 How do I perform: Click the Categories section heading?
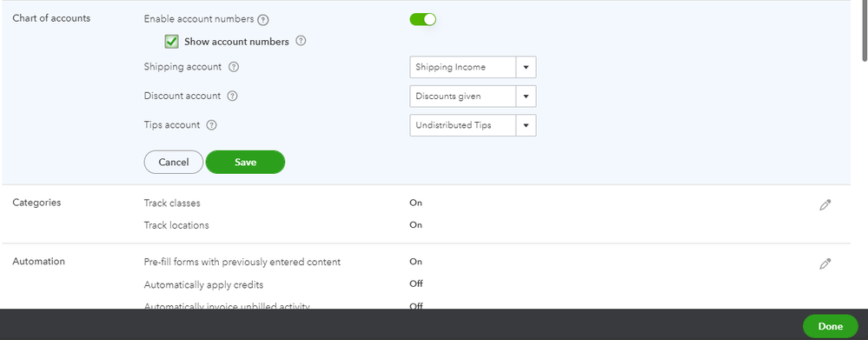tap(36, 203)
